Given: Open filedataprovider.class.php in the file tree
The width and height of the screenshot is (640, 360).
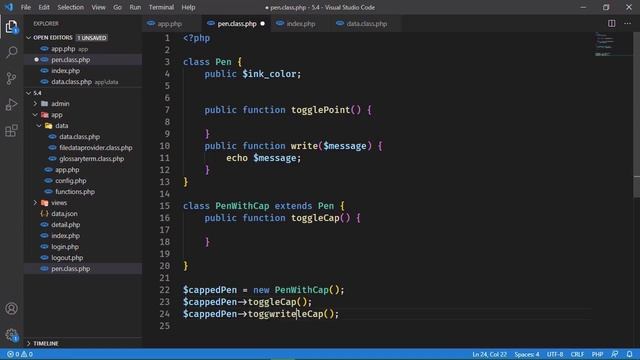Looking at the screenshot, I should point(83,148).
